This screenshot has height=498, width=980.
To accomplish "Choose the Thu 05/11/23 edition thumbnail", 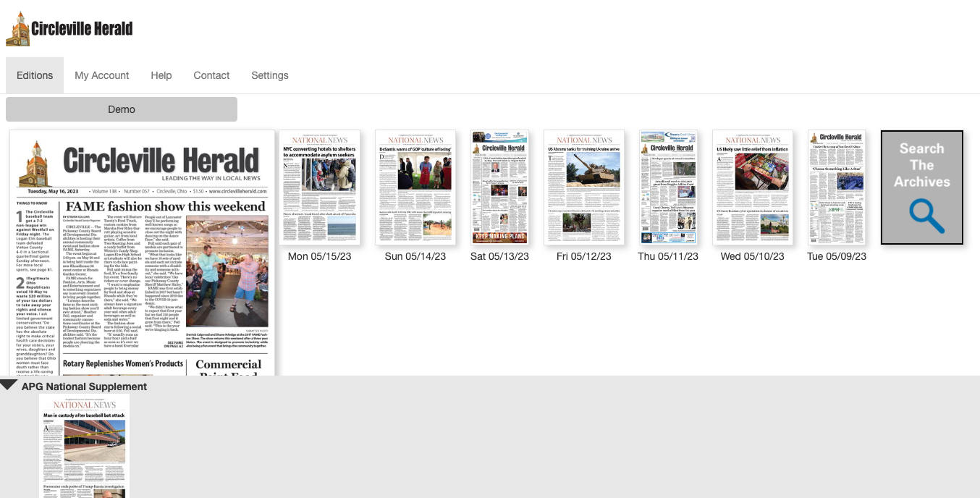I will [x=668, y=187].
